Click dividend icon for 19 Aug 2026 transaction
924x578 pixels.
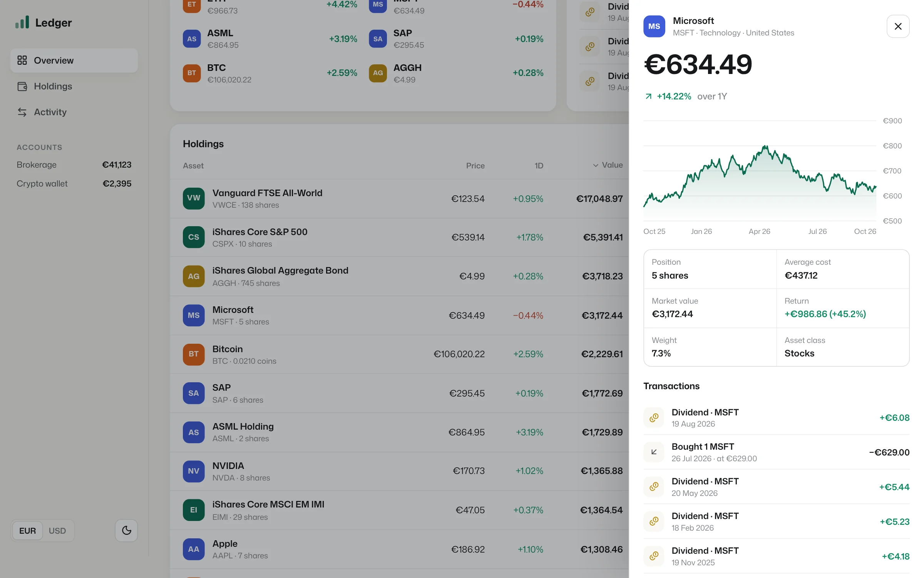coord(654,418)
